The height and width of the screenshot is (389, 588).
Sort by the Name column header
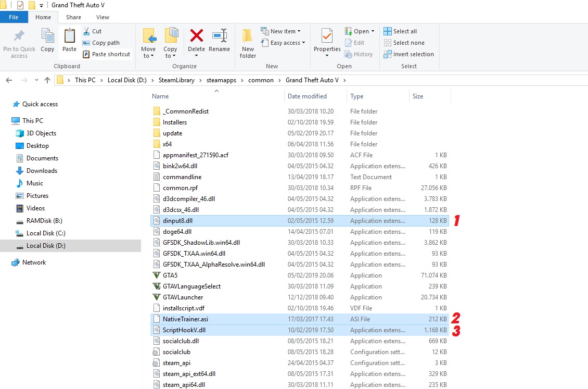click(160, 96)
